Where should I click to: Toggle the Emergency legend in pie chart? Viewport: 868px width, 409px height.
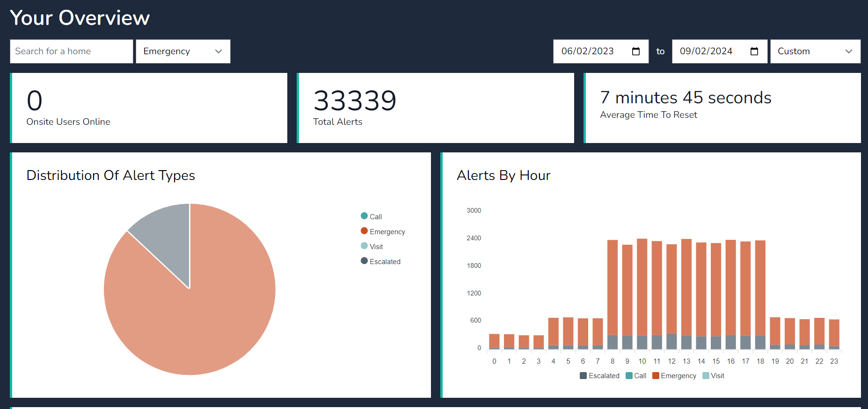(x=383, y=231)
